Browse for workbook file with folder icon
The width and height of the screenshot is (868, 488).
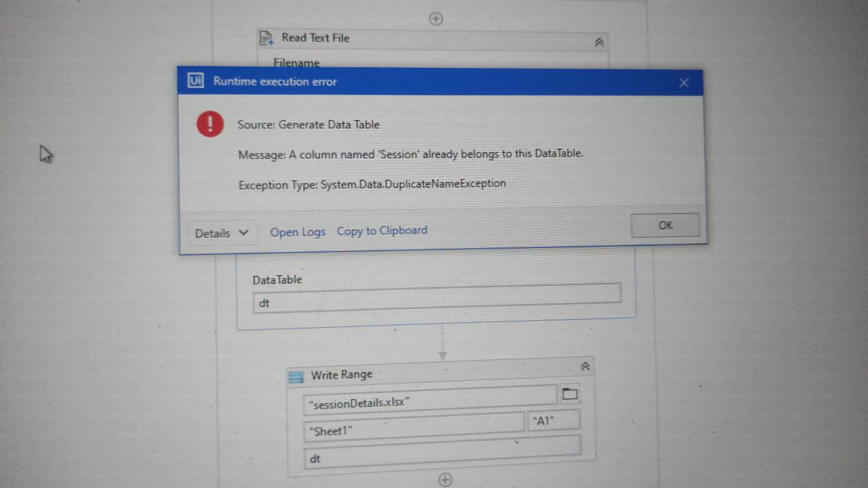click(570, 393)
